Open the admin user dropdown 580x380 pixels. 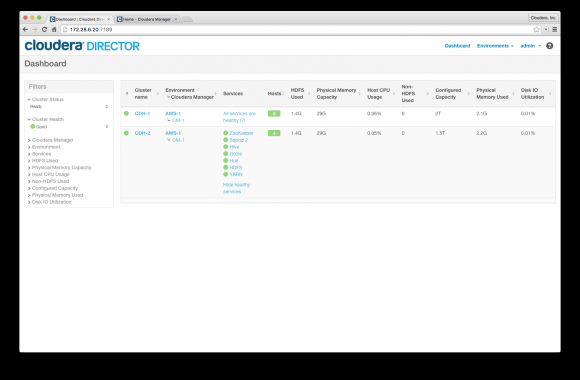530,46
